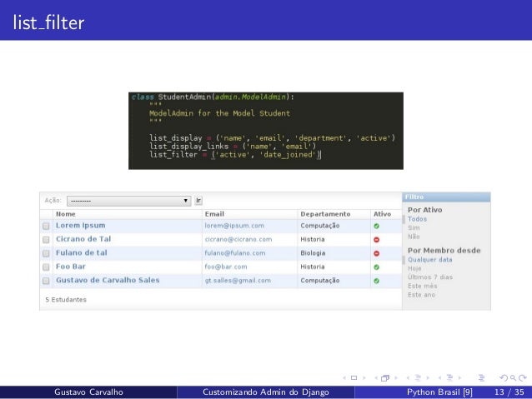This screenshot has height=399, width=532.
Task: Filter by Este mês
Action: [423, 286]
